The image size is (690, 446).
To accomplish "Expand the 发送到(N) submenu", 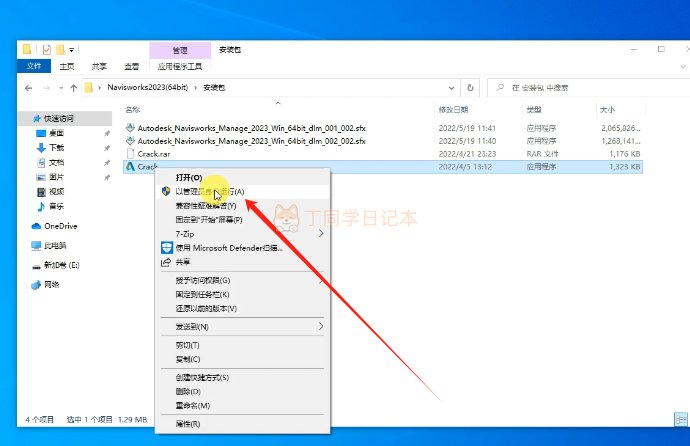I will 242,327.
